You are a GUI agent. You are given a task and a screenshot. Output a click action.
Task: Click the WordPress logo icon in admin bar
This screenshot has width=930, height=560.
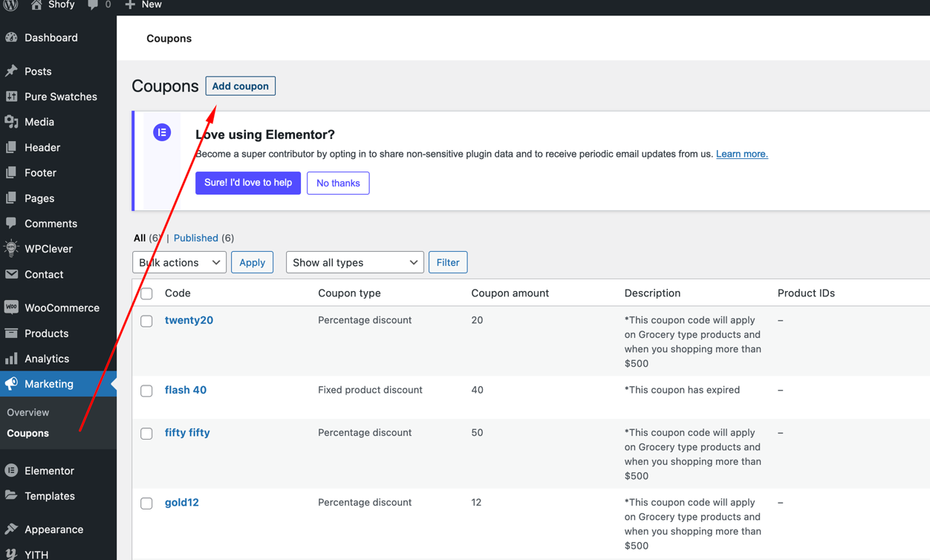(11, 4)
